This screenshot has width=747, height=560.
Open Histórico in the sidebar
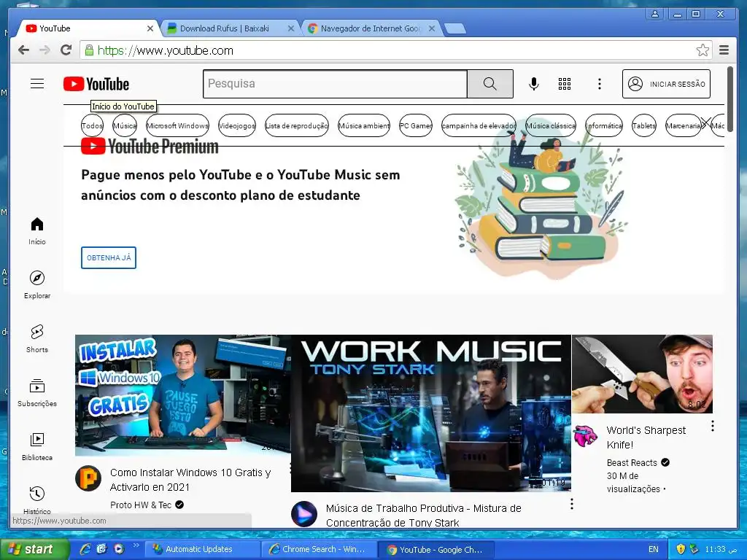[37, 500]
